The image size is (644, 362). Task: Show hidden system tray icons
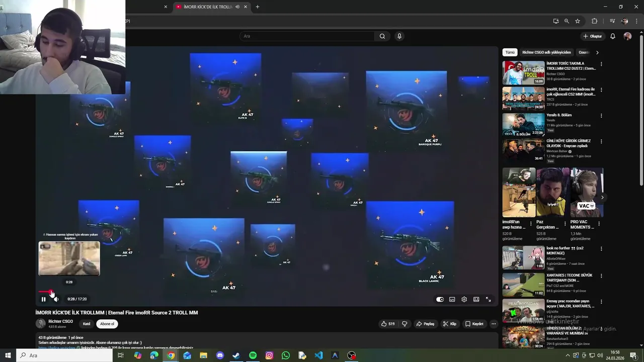(569, 355)
